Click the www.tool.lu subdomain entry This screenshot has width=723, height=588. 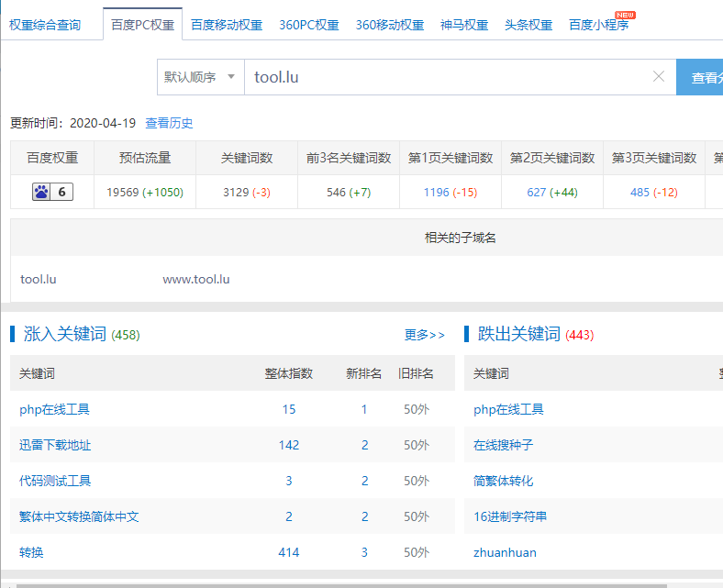click(x=196, y=280)
